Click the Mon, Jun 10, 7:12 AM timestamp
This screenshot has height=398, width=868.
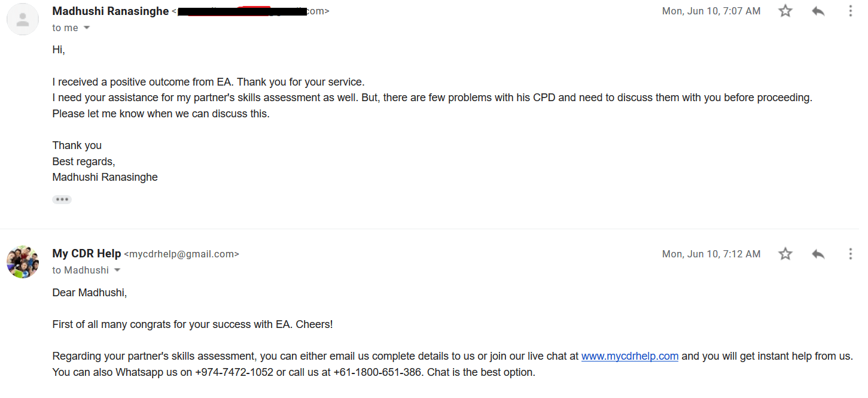pyautogui.click(x=711, y=253)
